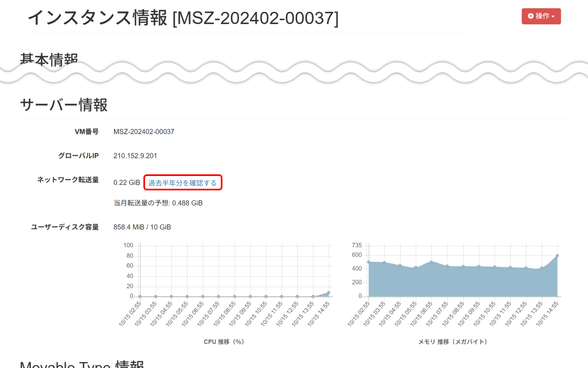
Task: Click the メモリ 推移 (メガバイト) chart caption
Action: click(453, 342)
